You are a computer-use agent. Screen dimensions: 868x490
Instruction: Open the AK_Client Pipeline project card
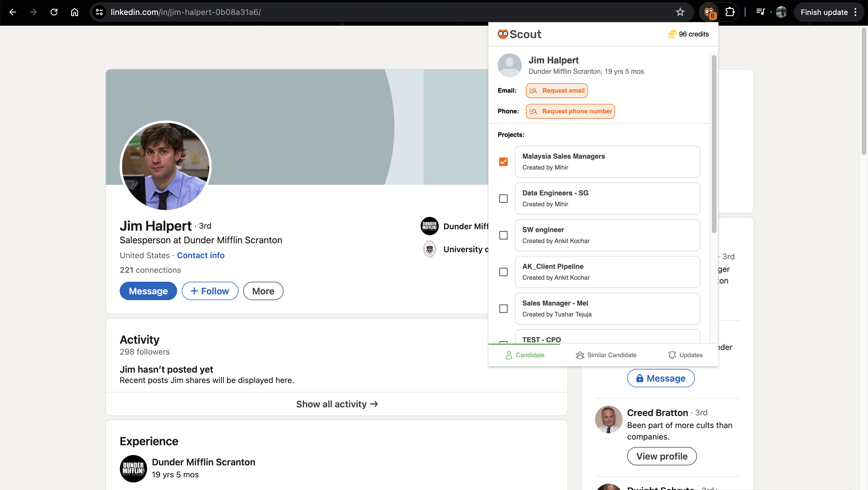pos(607,272)
